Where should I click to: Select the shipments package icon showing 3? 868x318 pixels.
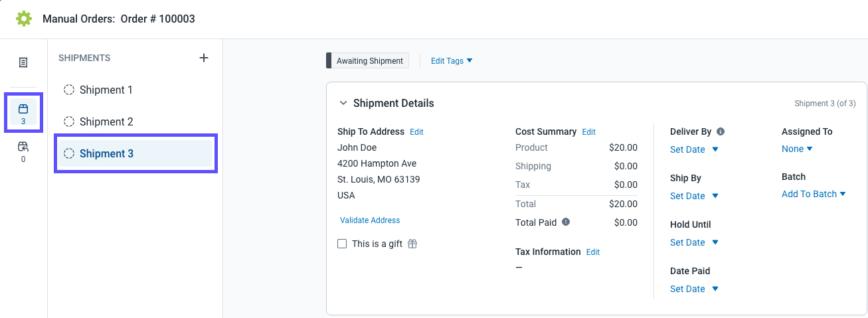tap(23, 112)
